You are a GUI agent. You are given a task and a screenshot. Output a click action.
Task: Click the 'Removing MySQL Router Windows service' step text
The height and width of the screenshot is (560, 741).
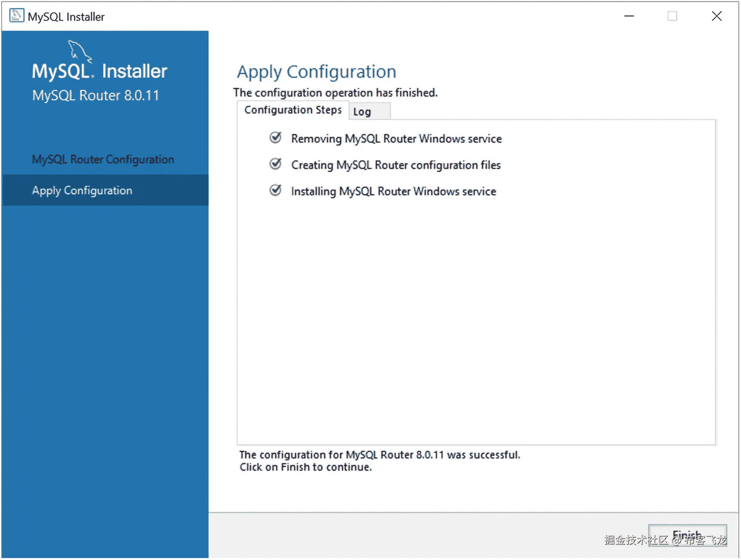396,139
